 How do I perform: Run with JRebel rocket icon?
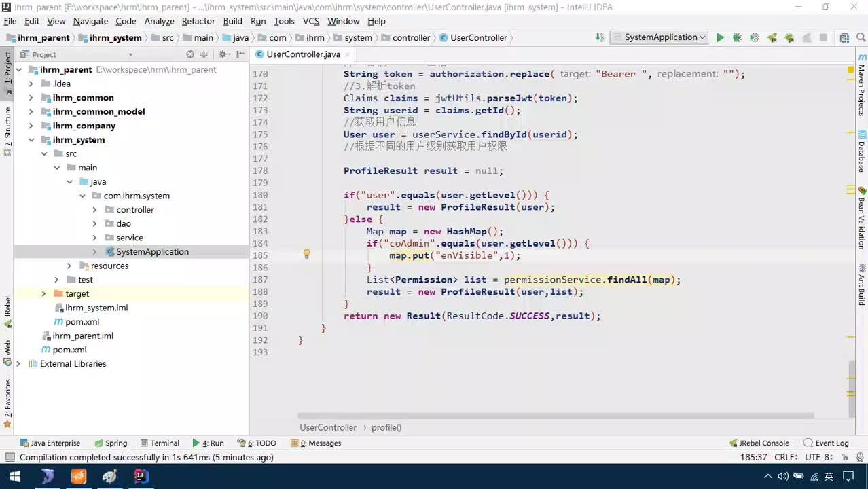(x=772, y=38)
